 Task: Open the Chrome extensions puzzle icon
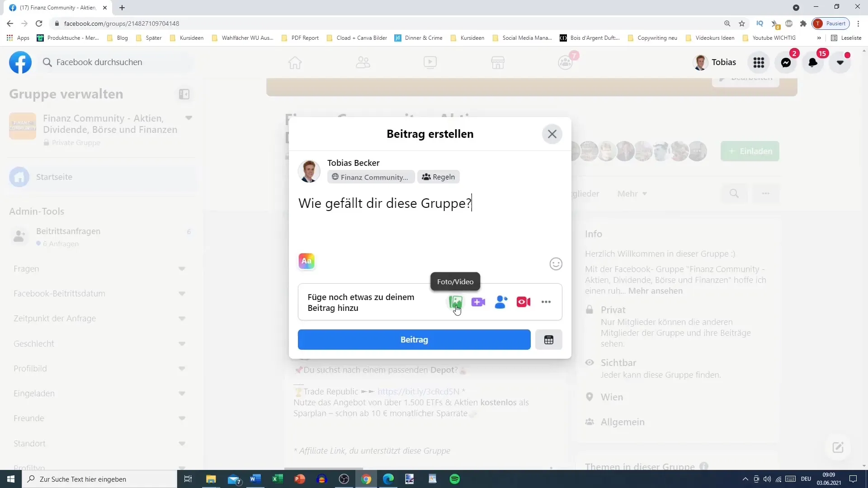click(803, 23)
